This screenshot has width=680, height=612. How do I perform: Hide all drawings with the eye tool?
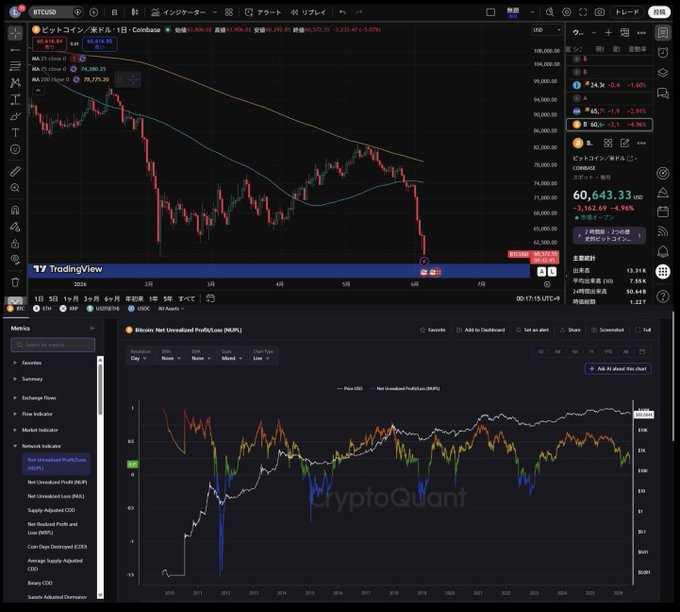[15, 260]
